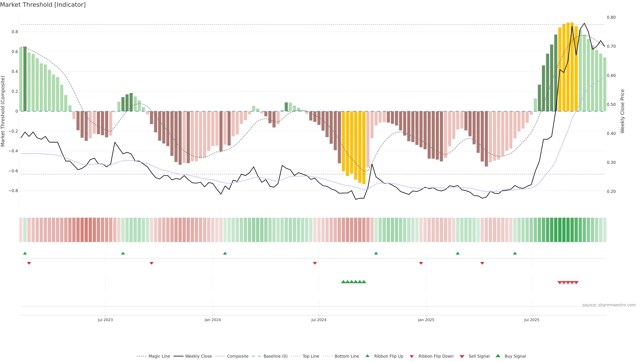Toggle Top Line legend entry
This screenshot has width=644, height=362.
click(311, 356)
